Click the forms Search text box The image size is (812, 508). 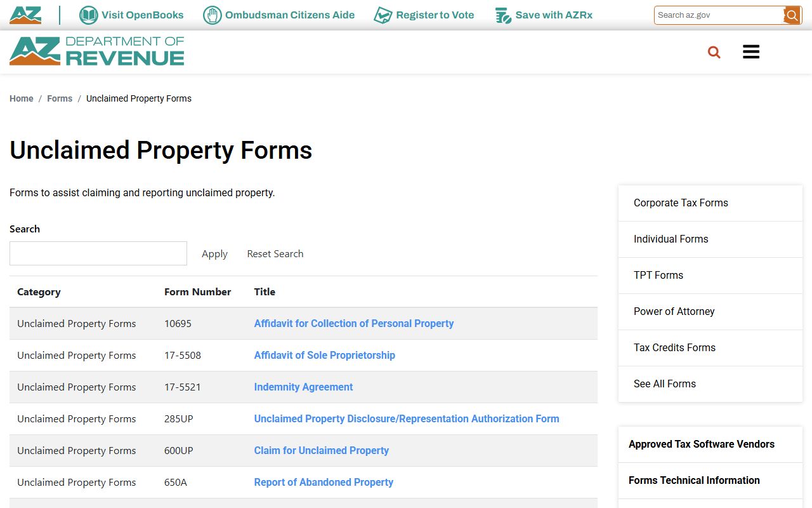coord(98,253)
